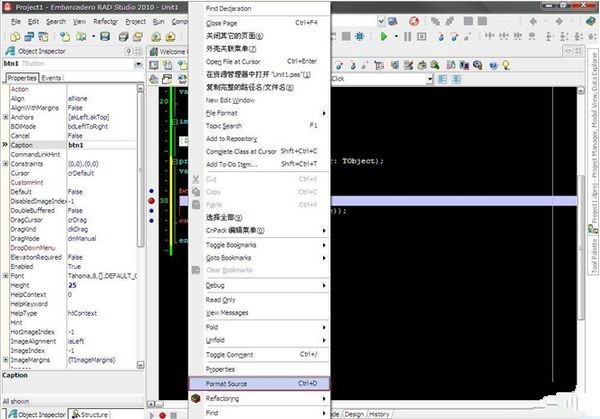Open the Tool Palette side panel tab
The image size is (600, 419).
[x=594, y=256]
